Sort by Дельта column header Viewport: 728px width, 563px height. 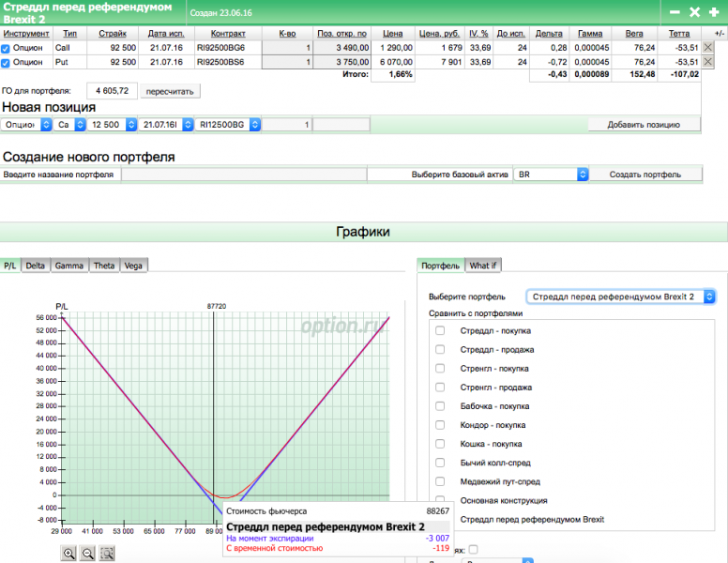point(549,34)
